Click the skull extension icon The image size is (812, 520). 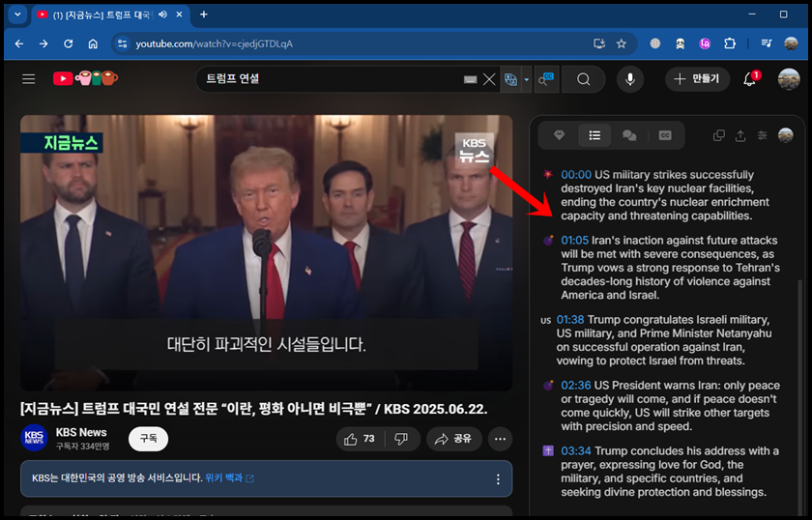680,44
